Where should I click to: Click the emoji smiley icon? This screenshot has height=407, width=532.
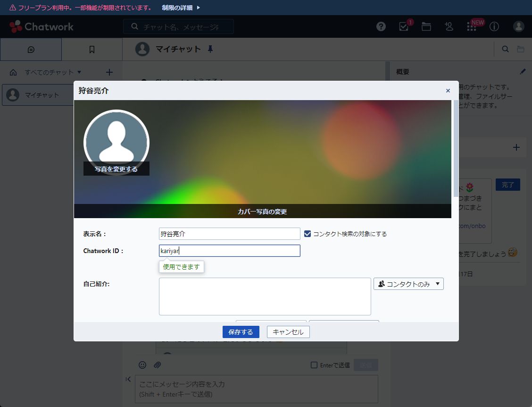[x=142, y=365]
